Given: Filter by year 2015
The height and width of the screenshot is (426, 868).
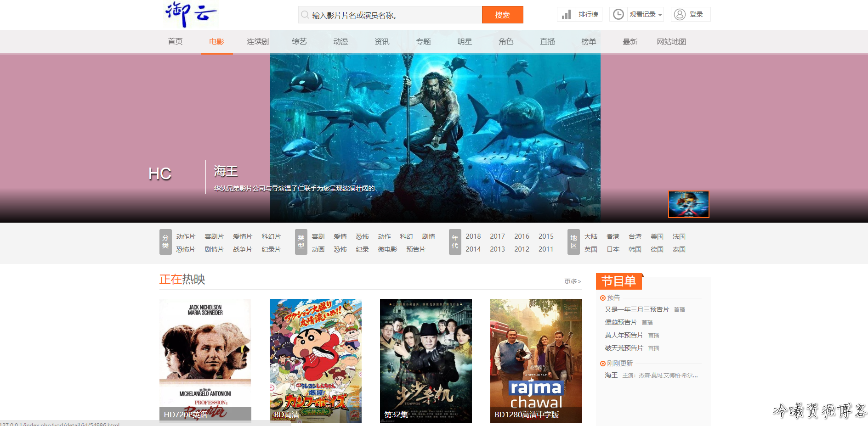Looking at the screenshot, I should [546, 236].
